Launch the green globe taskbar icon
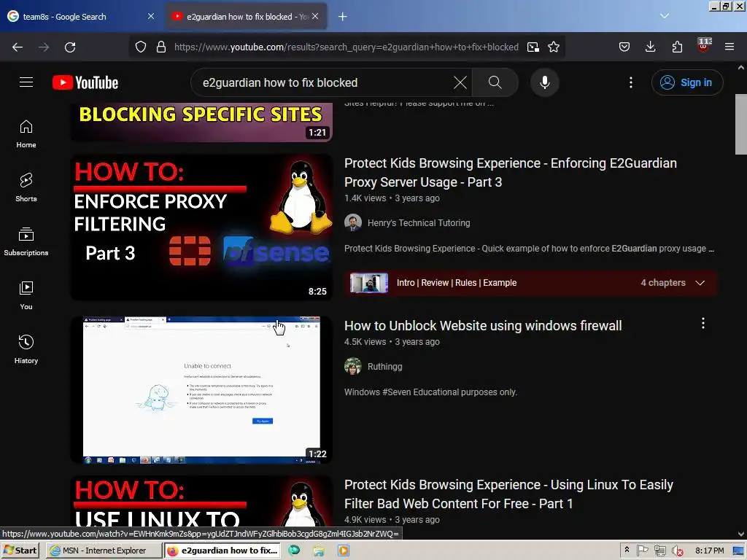 tap(294, 551)
